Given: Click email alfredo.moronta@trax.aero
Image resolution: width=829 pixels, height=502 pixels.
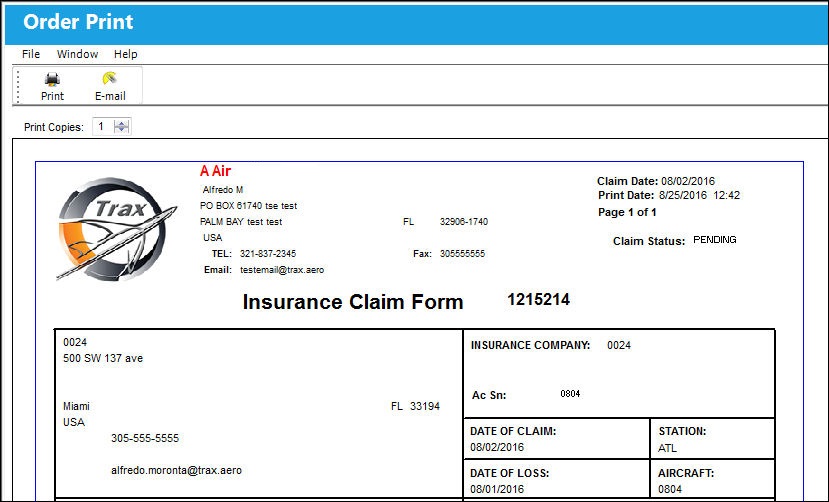Looking at the screenshot, I should 176,470.
